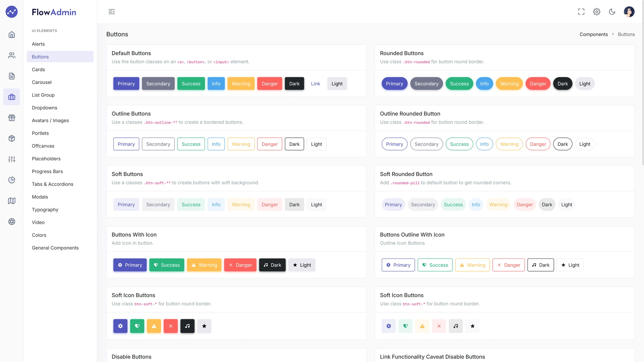The height and width of the screenshot is (362, 644).
Task: Click the solid orange warning triangle button
Action: point(154,326)
